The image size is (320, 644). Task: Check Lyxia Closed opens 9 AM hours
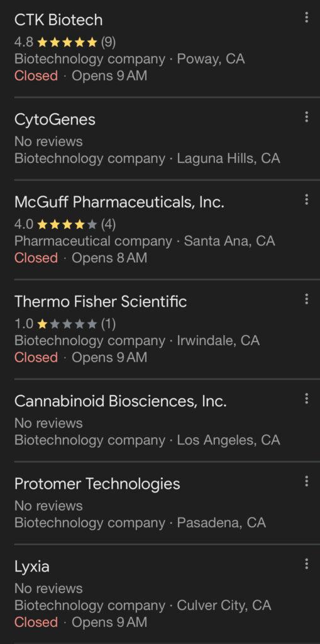80,622
